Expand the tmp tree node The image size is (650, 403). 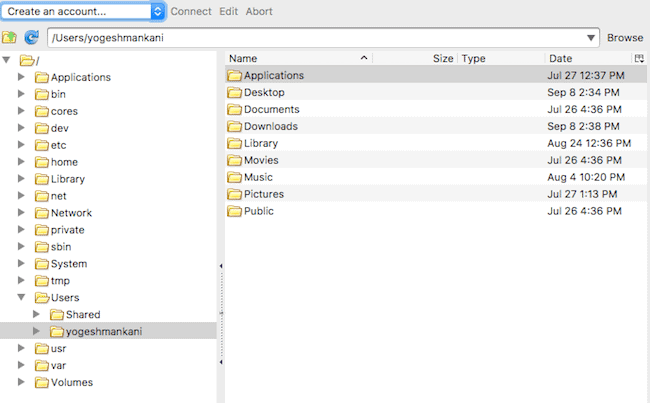point(21,280)
